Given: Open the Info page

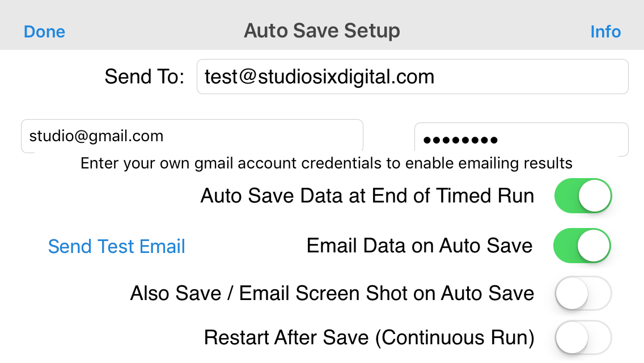Looking at the screenshot, I should 605,32.
